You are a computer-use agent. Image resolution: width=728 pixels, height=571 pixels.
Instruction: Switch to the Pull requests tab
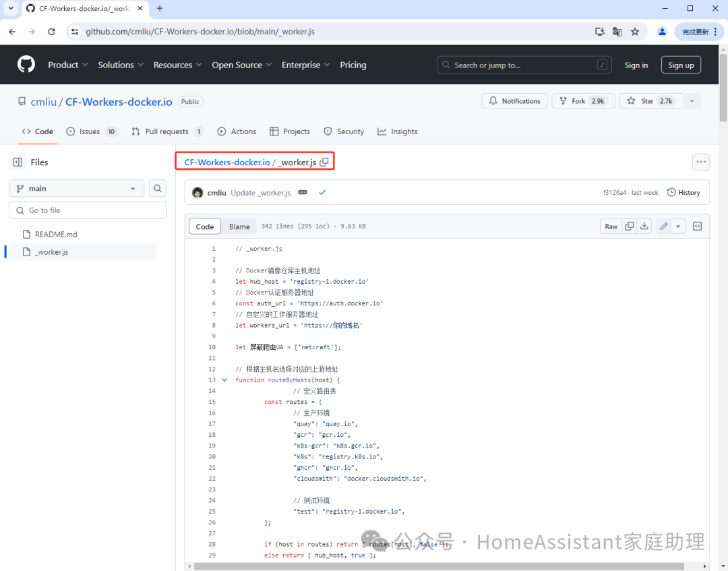coord(168,131)
